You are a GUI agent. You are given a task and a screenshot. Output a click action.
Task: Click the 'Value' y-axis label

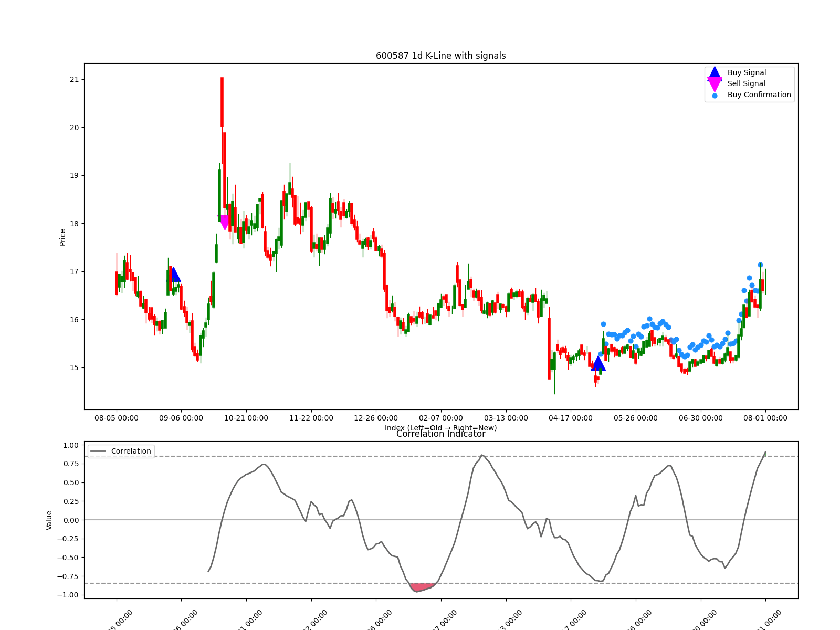(x=49, y=520)
